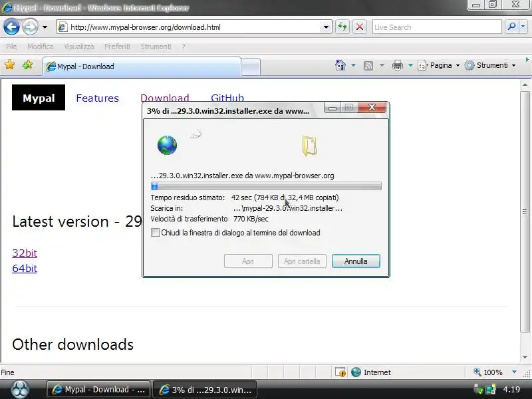
Task: Click the globe icon in download dialog
Action: [167, 145]
